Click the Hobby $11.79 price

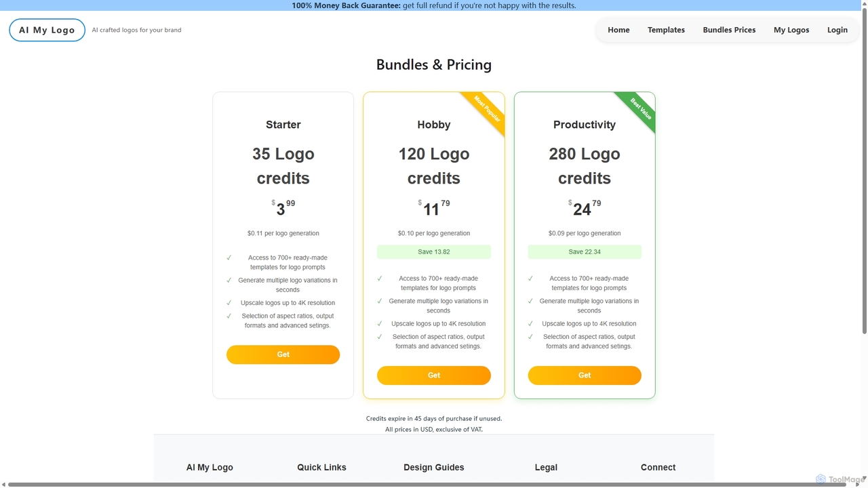[434, 208]
